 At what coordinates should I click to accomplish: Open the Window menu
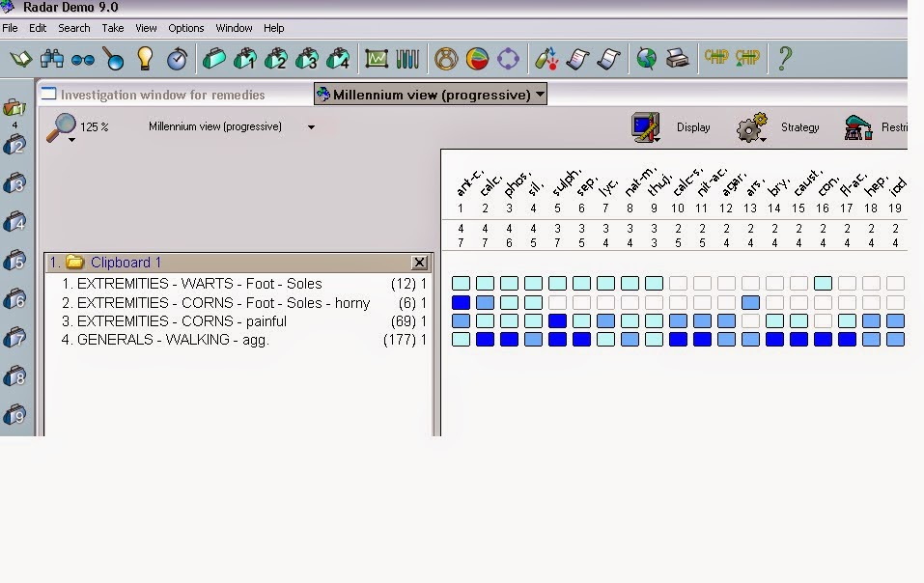point(234,28)
